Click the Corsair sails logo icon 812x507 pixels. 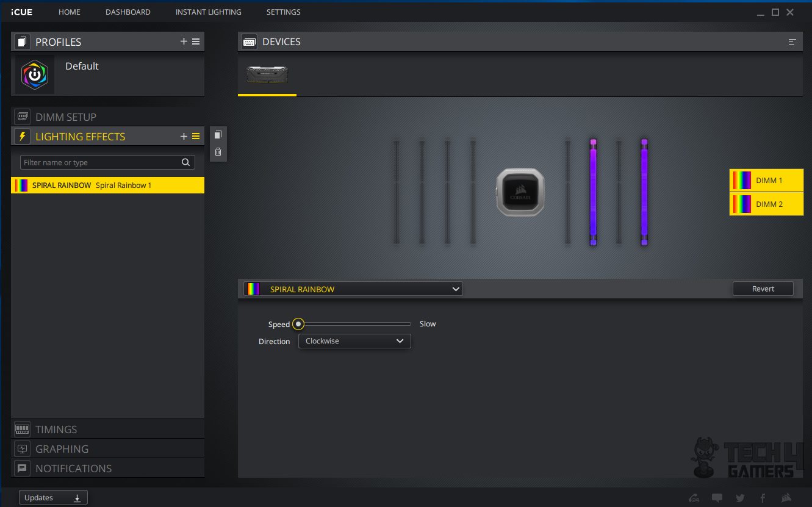click(x=786, y=498)
